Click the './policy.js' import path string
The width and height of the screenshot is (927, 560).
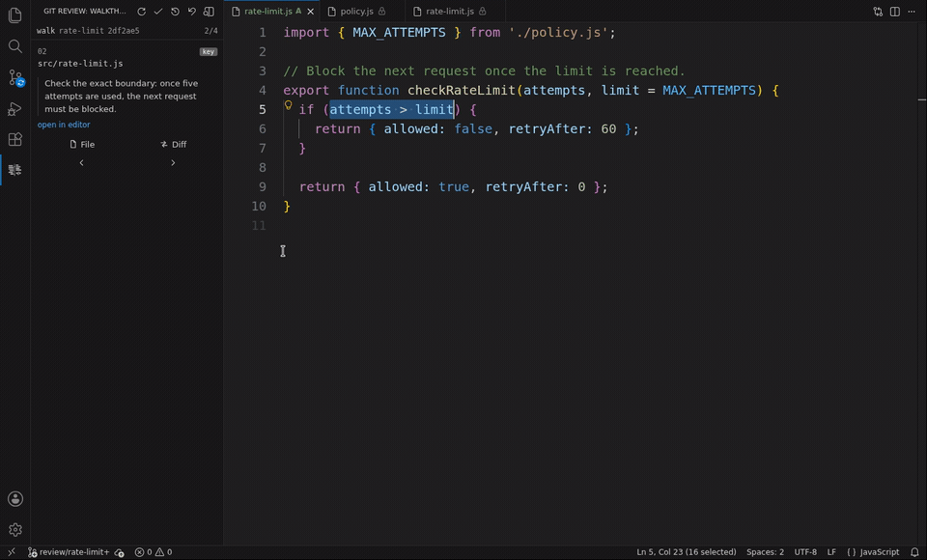(x=558, y=33)
